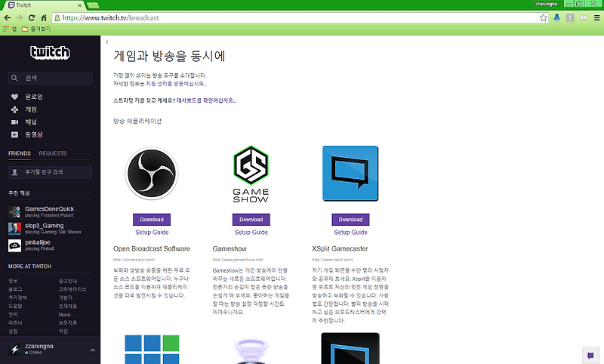
Task: Switch to FRIENDS tab
Action: pos(20,153)
